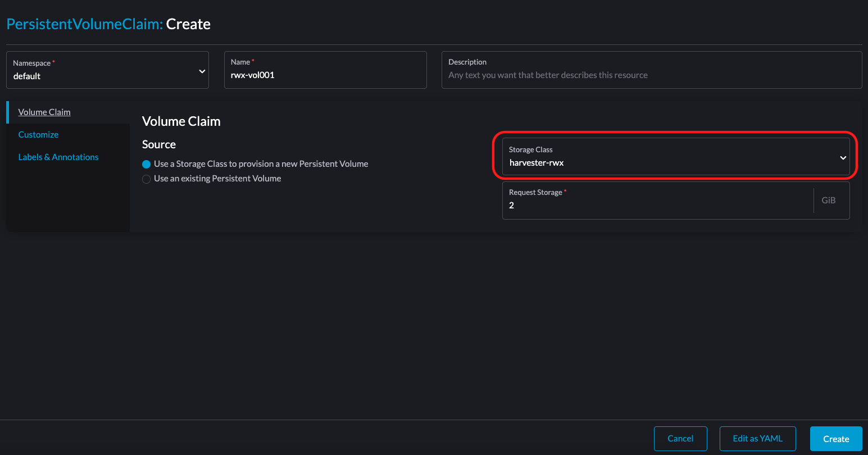Switch to the Customize tab
This screenshot has width=868, height=455.
[x=38, y=134]
